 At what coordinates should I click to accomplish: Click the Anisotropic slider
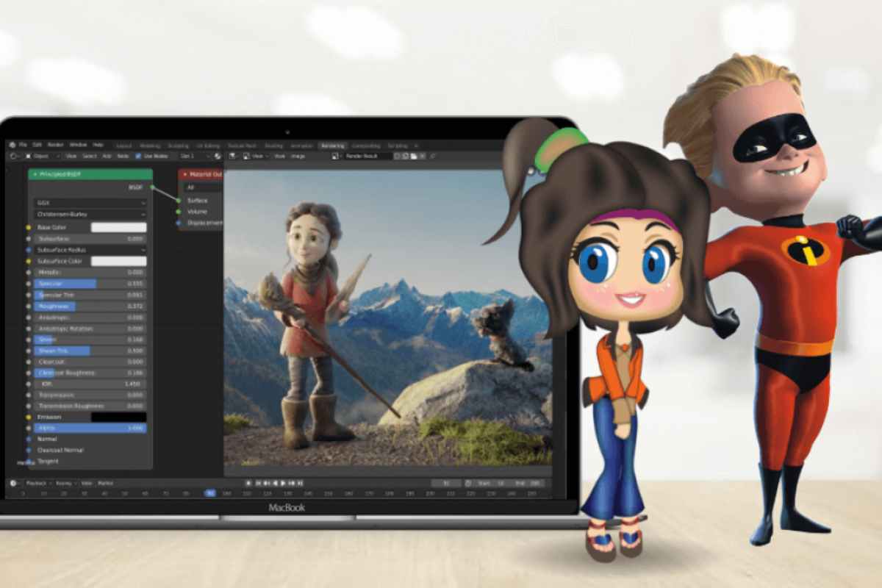90,318
